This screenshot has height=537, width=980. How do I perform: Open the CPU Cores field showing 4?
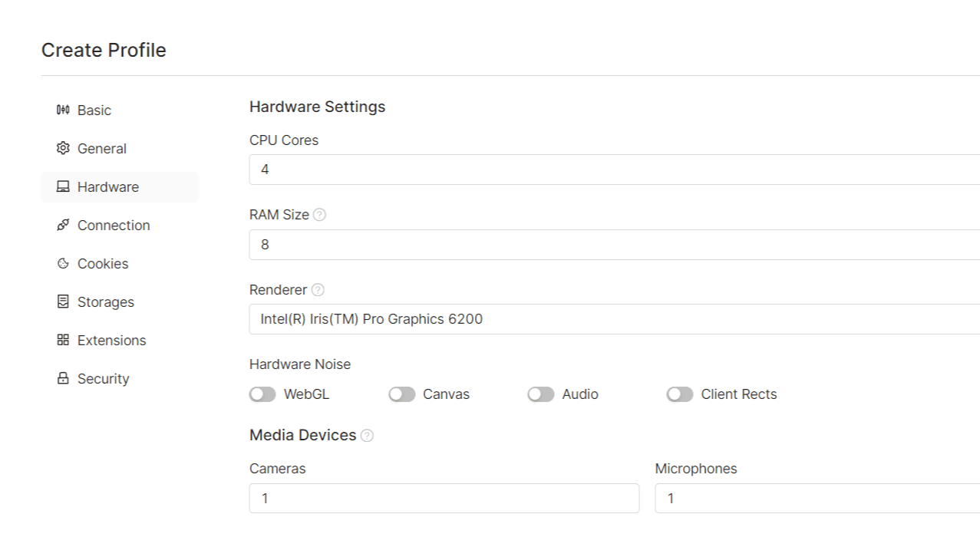pos(615,170)
